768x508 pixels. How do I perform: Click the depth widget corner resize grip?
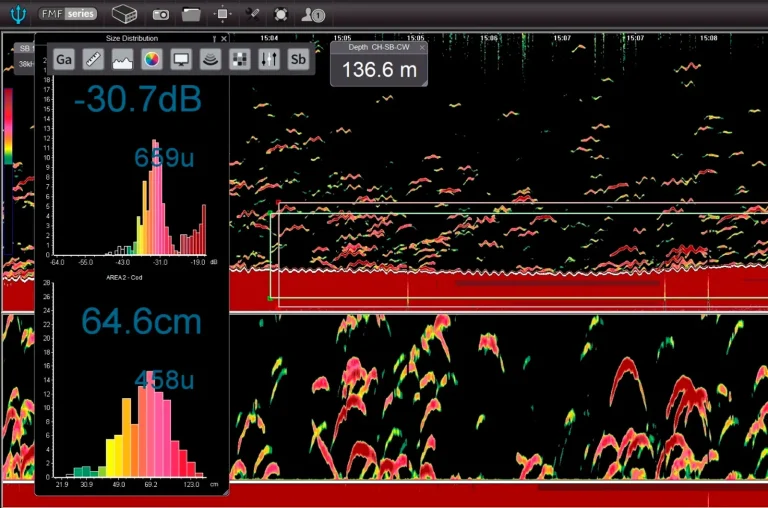tap(424, 83)
